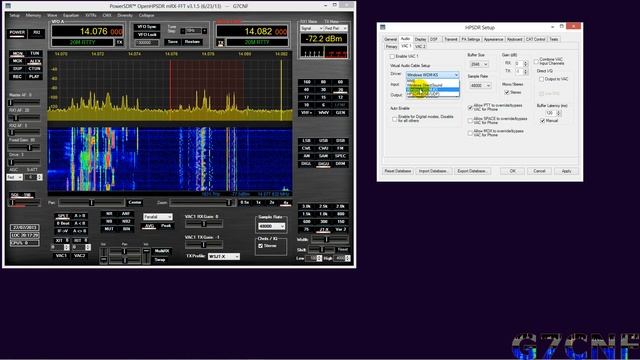Toggle the MOX transmit button
Viewport: 640px width, 360px height.
tap(17, 61)
